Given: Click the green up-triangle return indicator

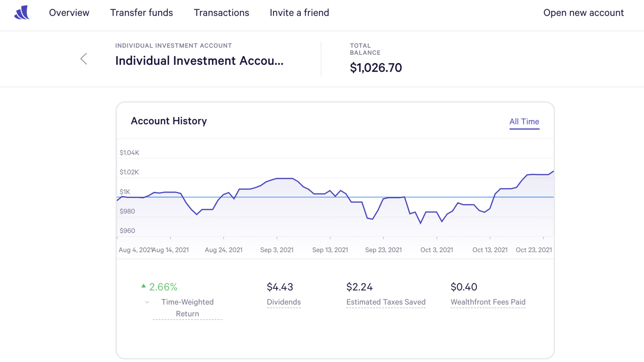Looking at the screenshot, I should click(x=144, y=286).
